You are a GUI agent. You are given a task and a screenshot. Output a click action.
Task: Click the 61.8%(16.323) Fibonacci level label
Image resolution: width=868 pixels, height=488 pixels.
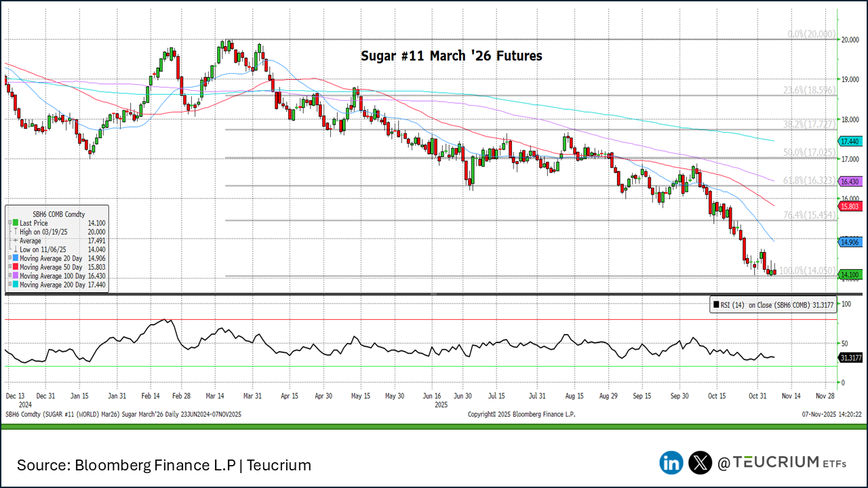[808, 181]
